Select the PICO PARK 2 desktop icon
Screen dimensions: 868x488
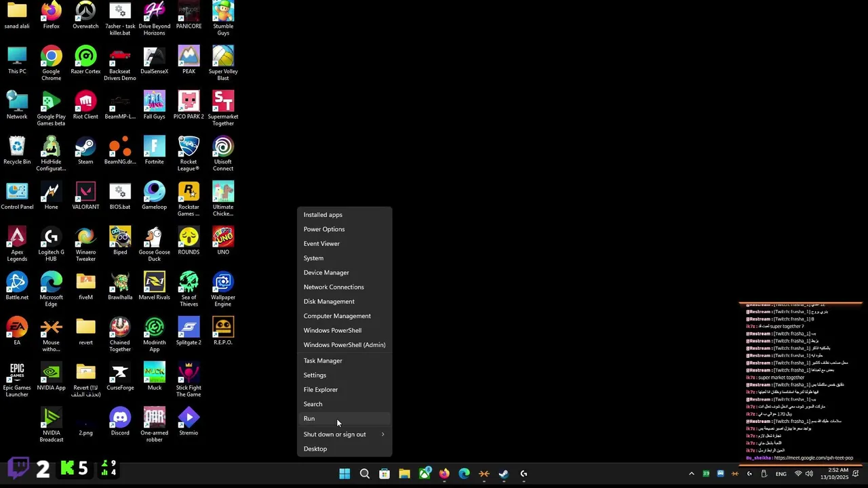189,105
